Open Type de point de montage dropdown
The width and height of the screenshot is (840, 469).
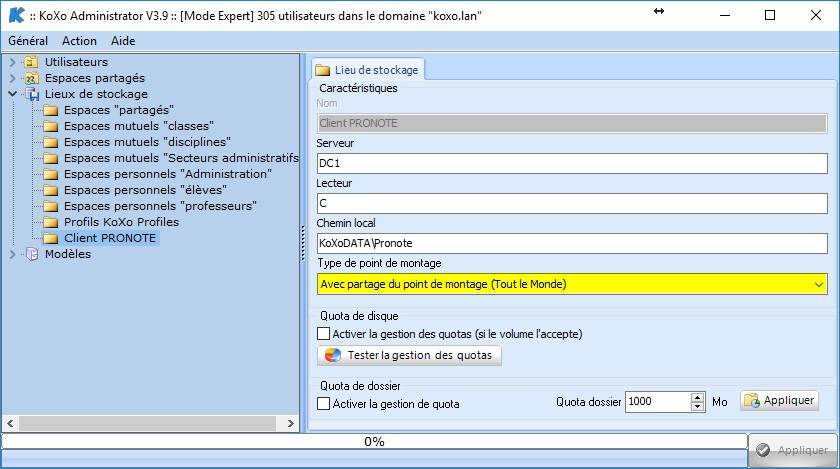coord(819,284)
